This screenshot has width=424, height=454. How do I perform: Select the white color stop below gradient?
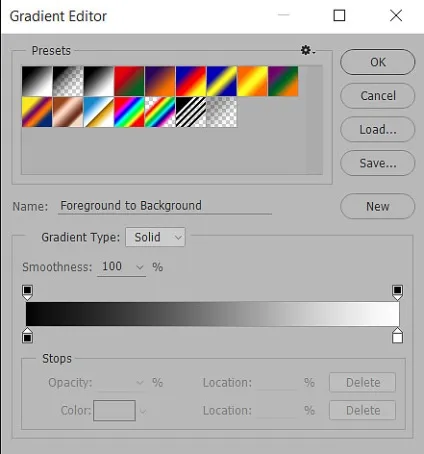point(397,335)
